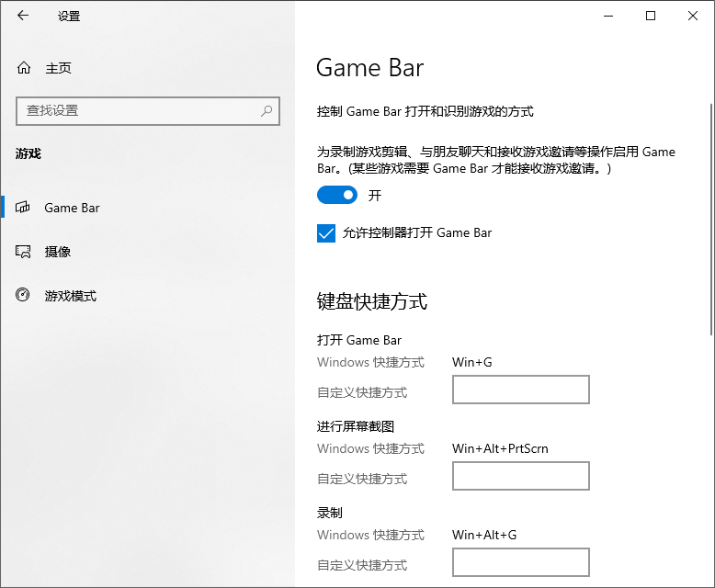Minimize the 设置 window

tap(608, 16)
